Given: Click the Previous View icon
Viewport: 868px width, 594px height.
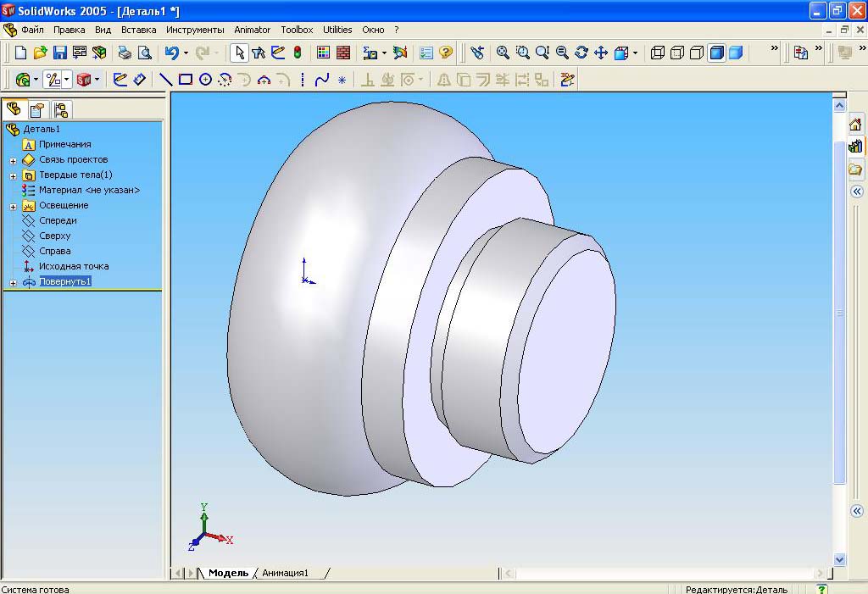Looking at the screenshot, I should pyautogui.click(x=477, y=53).
